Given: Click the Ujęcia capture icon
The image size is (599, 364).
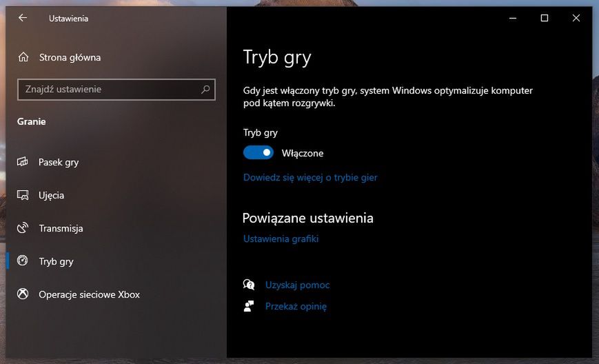Looking at the screenshot, I should coord(23,195).
